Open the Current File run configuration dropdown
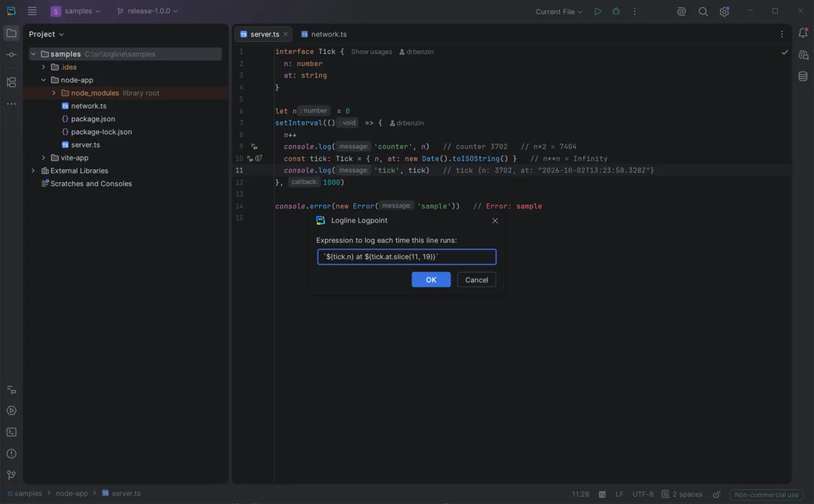 point(559,11)
